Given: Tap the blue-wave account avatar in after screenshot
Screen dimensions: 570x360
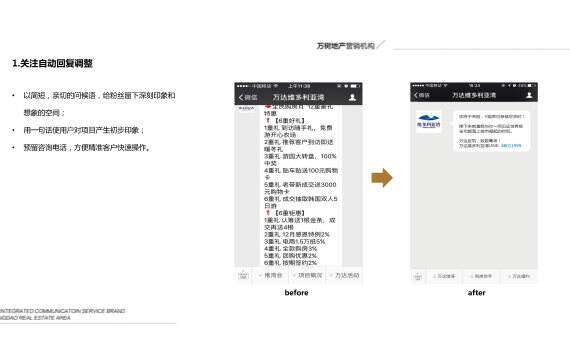Looking at the screenshot, I should coord(428,121).
